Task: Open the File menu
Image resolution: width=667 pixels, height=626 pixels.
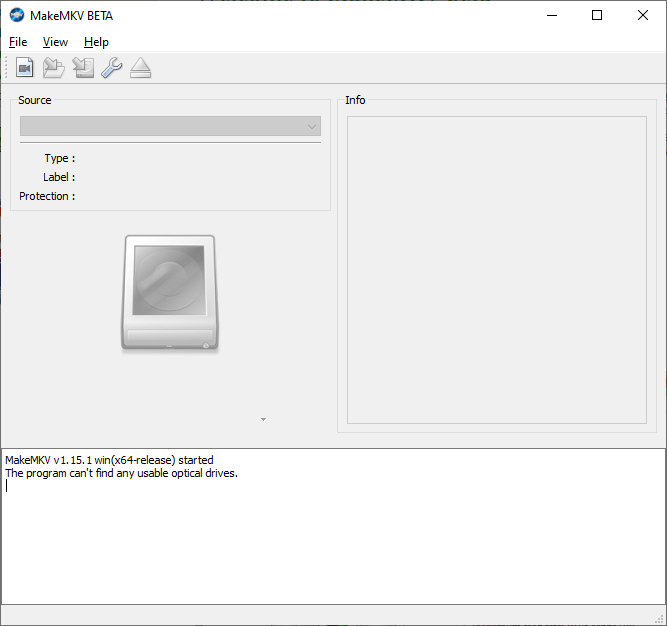Action: [x=18, y=42]
